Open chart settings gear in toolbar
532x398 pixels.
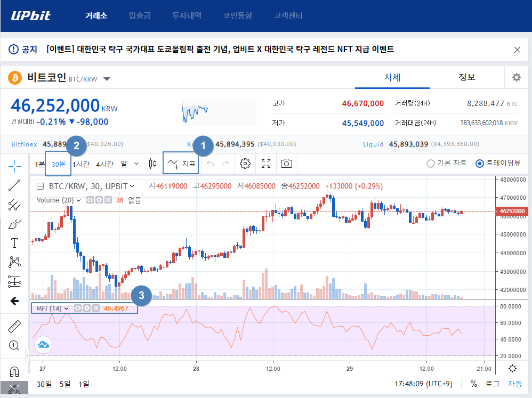click(x=245, y=164)
